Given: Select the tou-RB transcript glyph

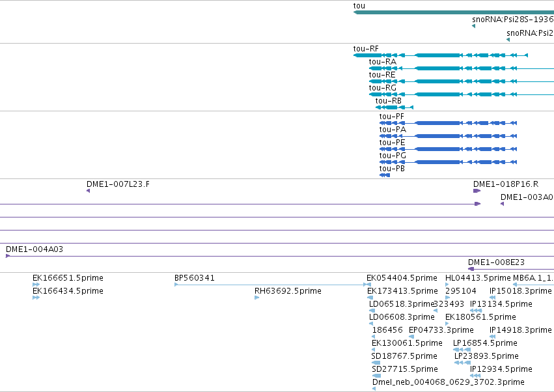Looking at the screenshot, I should tap(395, 107).
